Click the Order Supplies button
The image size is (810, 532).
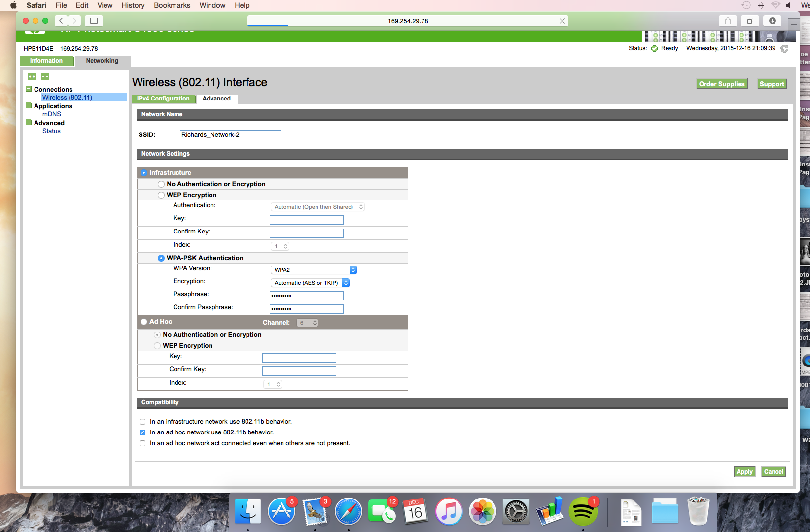pos(722,84)
